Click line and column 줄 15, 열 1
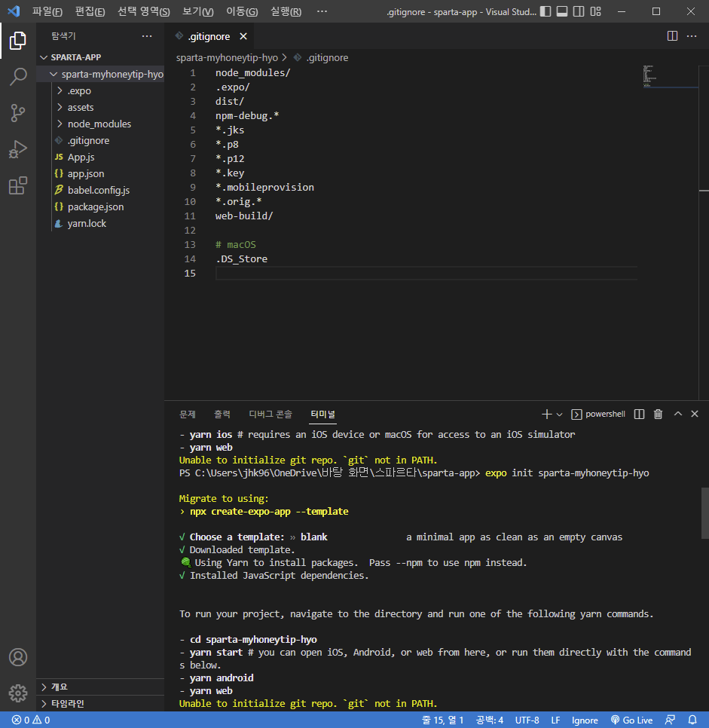The height and width of the screenshot is (728, 709). tap(442, 720)
